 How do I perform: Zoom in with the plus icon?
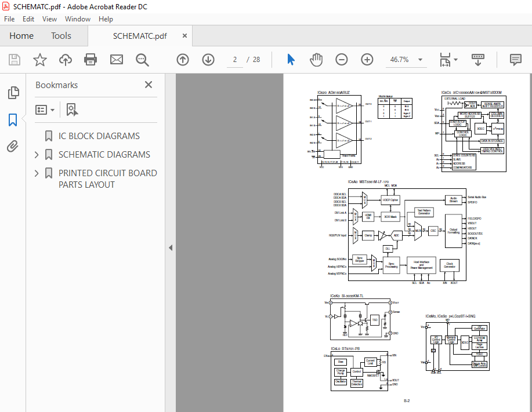click(367, 60)
